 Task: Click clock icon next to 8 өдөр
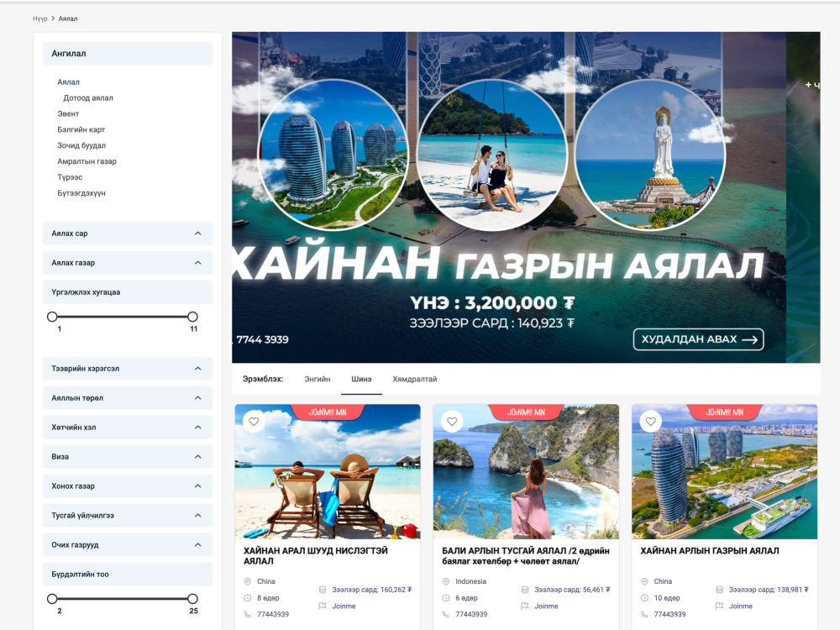click(248, 598)
